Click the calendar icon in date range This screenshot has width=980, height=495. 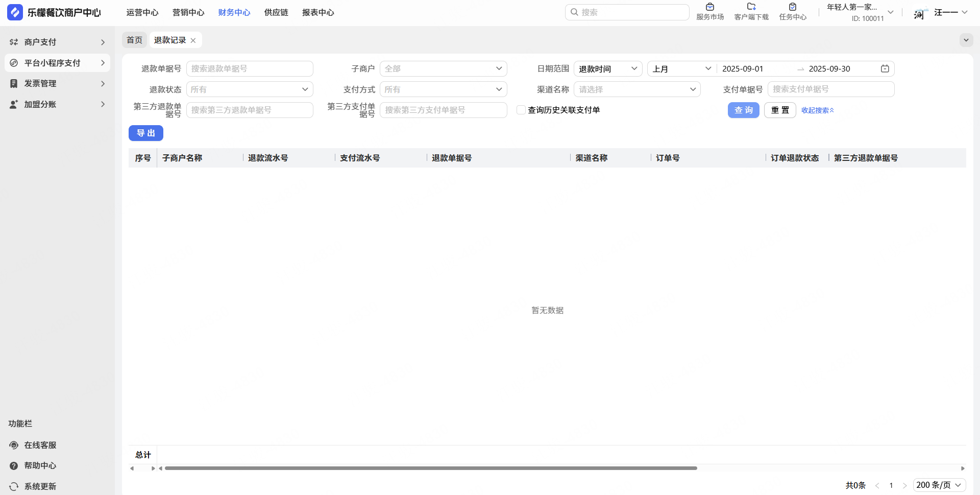(x=885, y=69)
